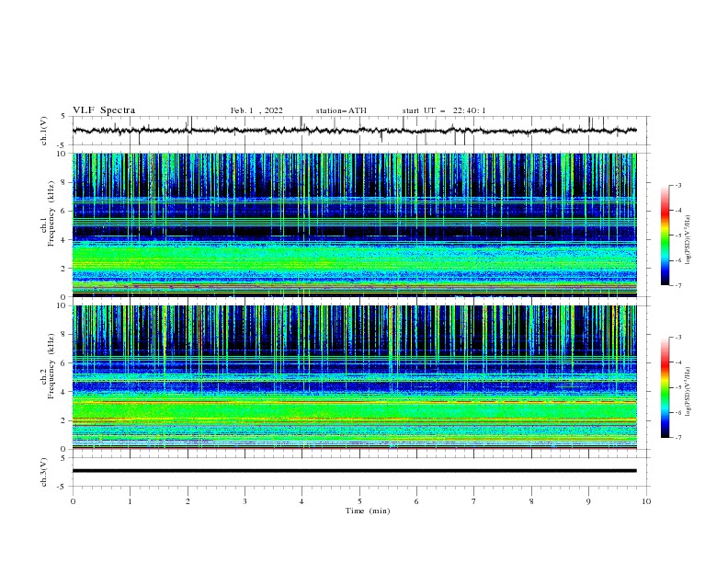The width and height of the screenshot is (728, 563).
Task: Click the "5" tick on the time axis
Action: tap(359, 501)
